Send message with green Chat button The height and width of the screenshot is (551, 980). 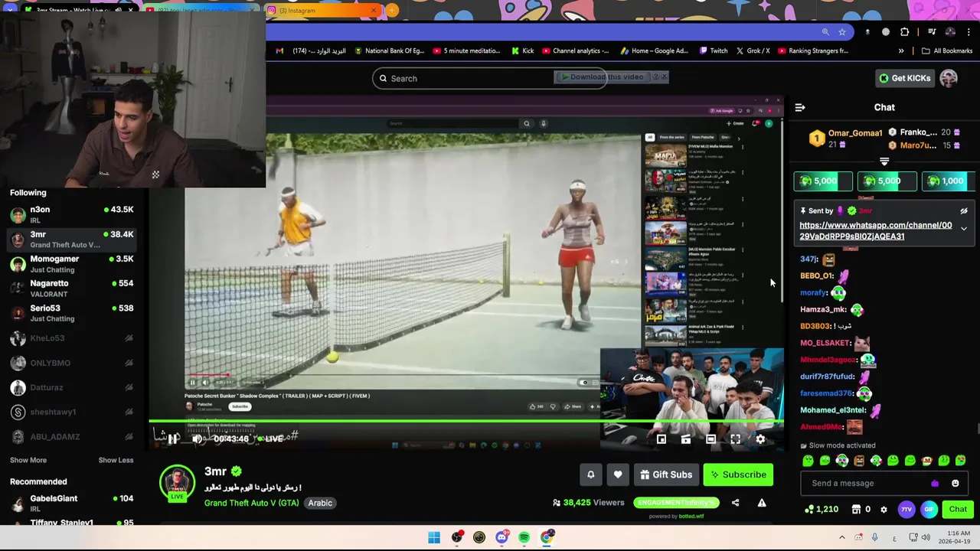tap(958, 510)
